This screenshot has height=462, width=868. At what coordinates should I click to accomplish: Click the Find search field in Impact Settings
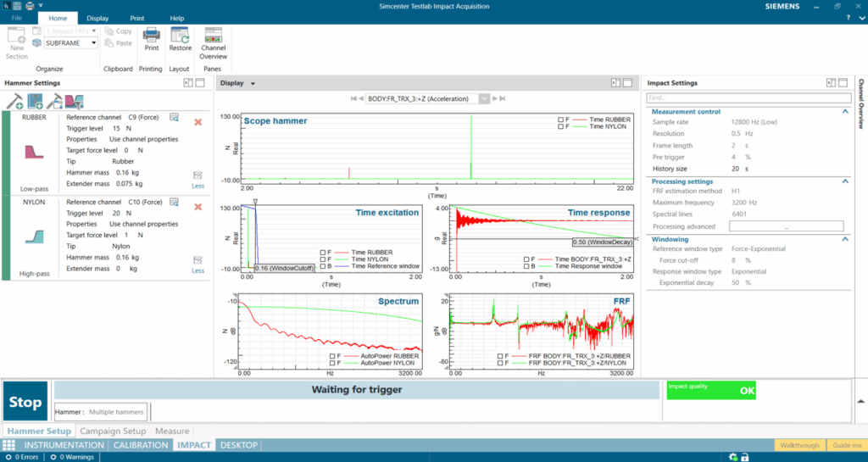746,97
